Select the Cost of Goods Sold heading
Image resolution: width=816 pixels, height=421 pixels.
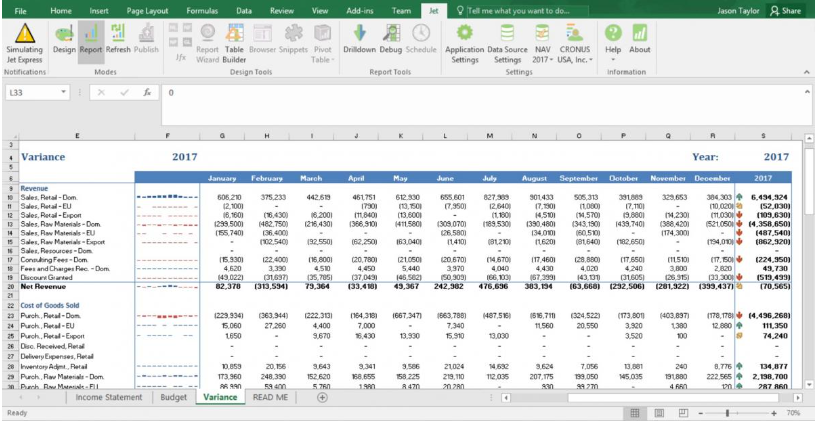pos(50,305)
